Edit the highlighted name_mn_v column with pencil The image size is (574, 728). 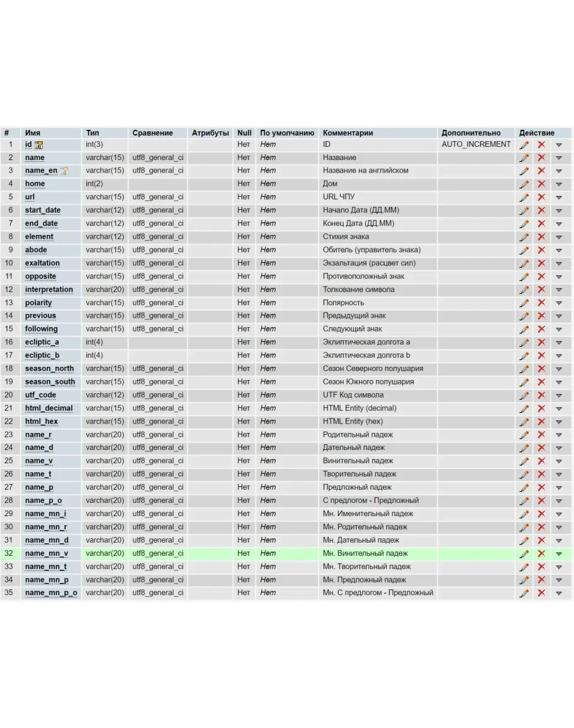tap(524, 554)
